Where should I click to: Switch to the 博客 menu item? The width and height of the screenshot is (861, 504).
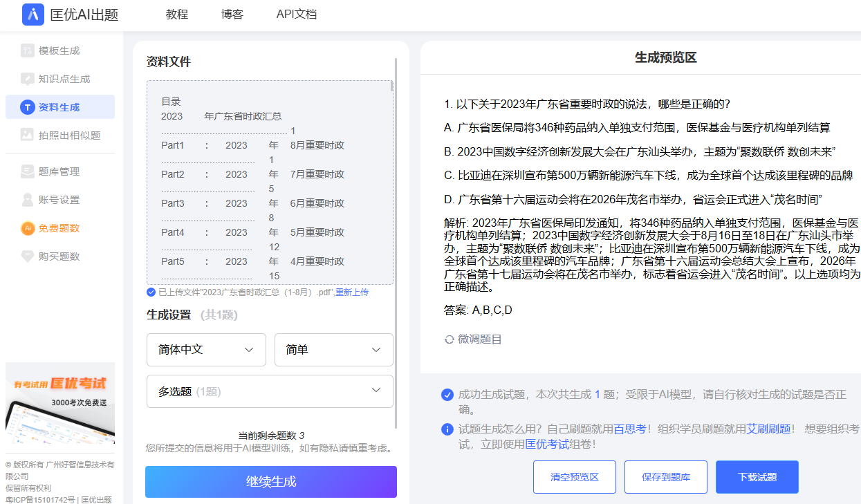(x=232, y=14)
